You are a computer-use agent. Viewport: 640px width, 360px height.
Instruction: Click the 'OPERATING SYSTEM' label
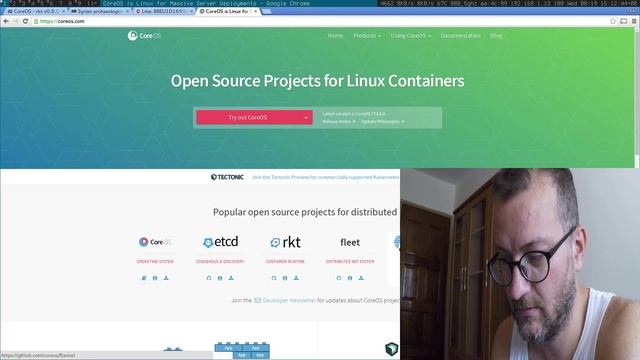click(155, 261)
